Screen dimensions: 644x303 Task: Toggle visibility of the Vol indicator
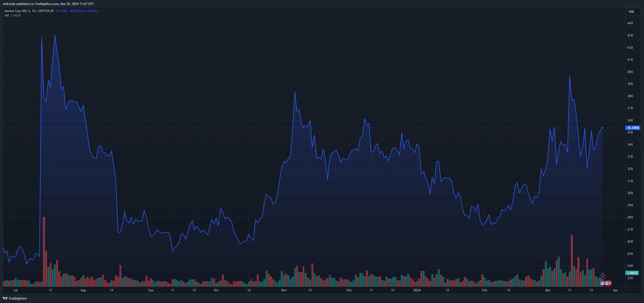coord(7,15)
